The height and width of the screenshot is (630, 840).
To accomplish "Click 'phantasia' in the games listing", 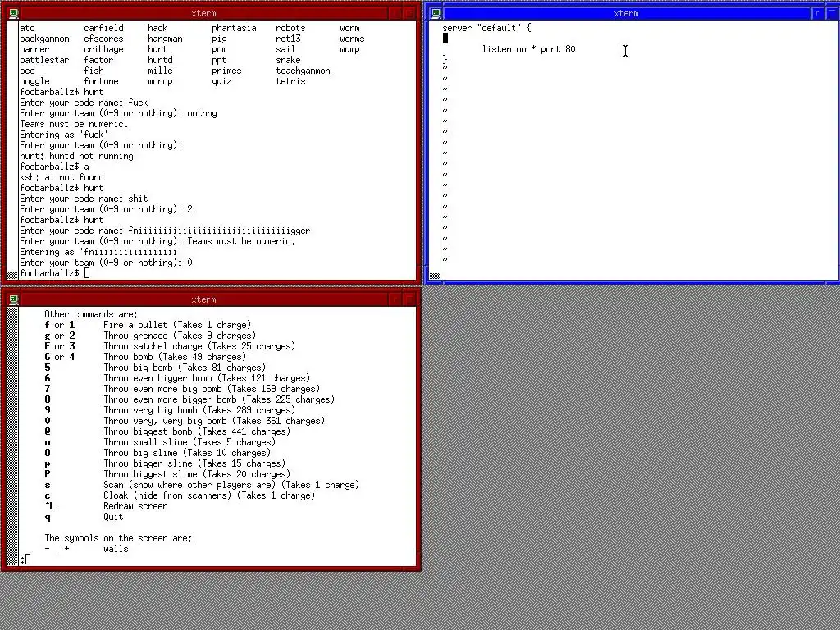I will tap(234, 28).
